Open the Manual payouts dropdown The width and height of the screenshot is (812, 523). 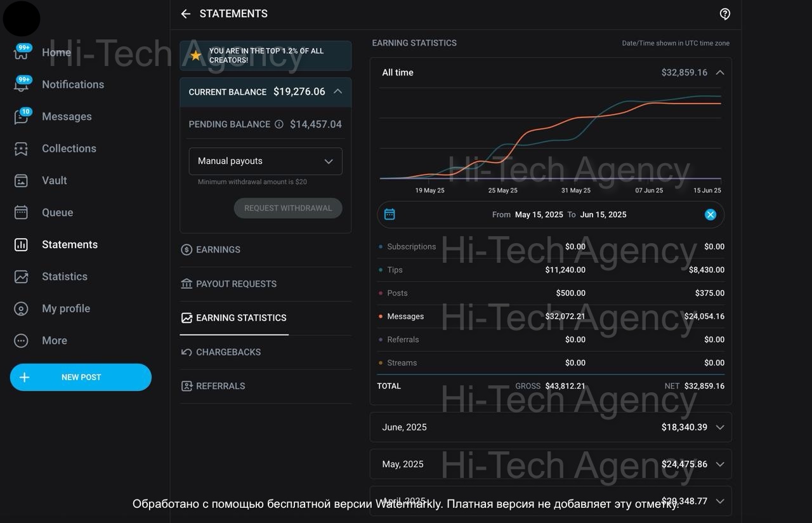click(266, 161)
